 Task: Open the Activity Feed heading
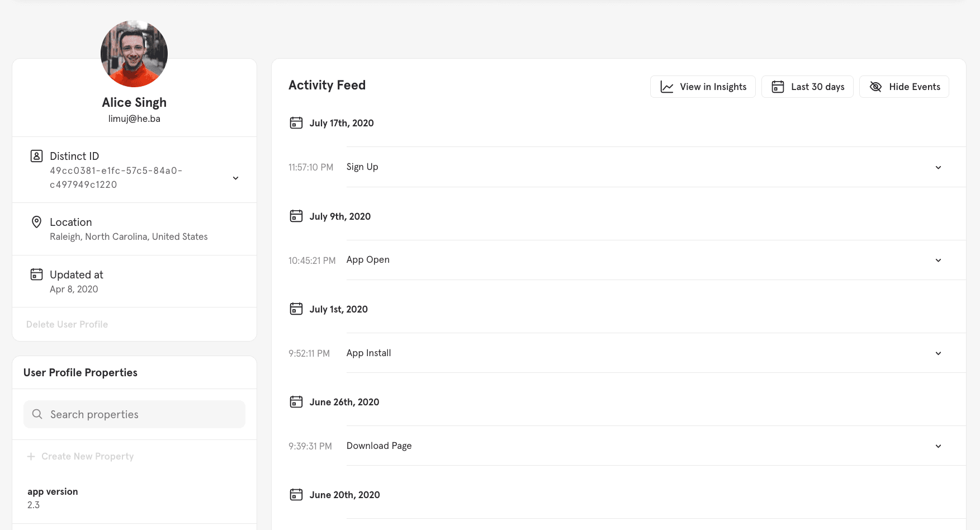tap(327, 85)
